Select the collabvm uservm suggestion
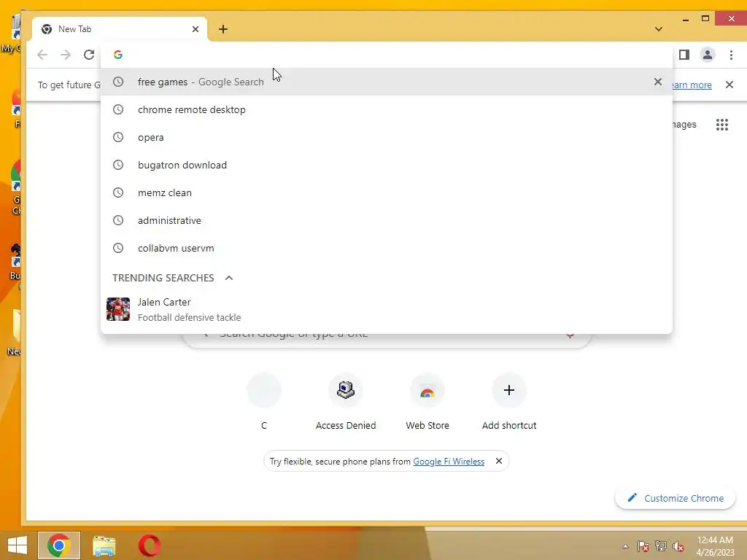The height and width of the screenshot is (560, 747). tap(387, 248)
